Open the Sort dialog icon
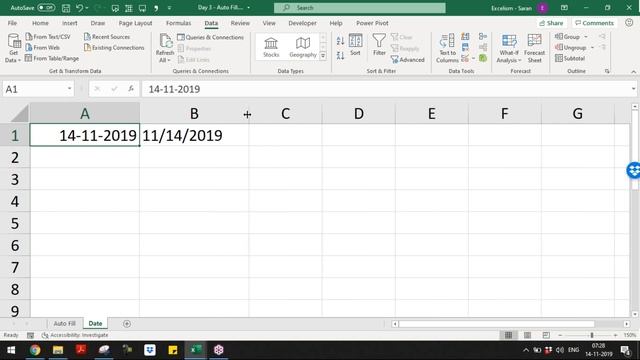Viewport: 640px width, 360px height. tap(355, 44)
